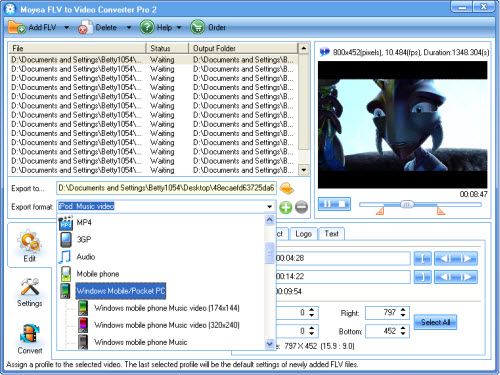Click the video preview frame
500x375 pixels.
coord(403,125)
